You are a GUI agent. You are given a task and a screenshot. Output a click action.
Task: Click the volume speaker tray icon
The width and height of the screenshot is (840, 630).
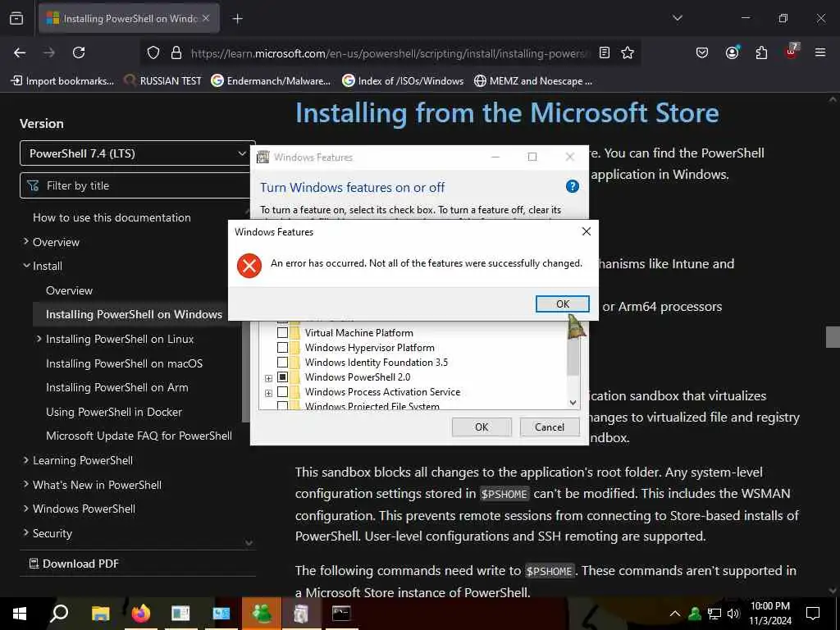(x=733, y=614)
